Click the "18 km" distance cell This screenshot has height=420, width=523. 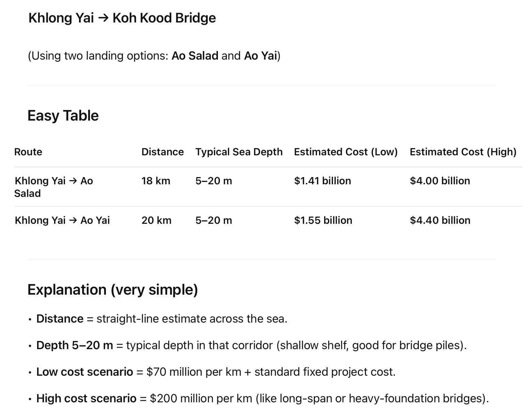coord(156,181)
